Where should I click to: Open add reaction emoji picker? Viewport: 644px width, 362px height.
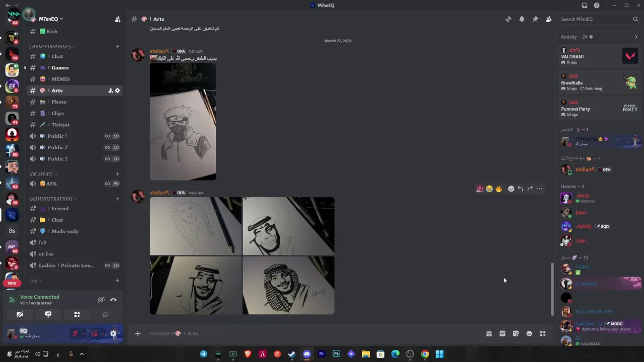pos(511,189)
